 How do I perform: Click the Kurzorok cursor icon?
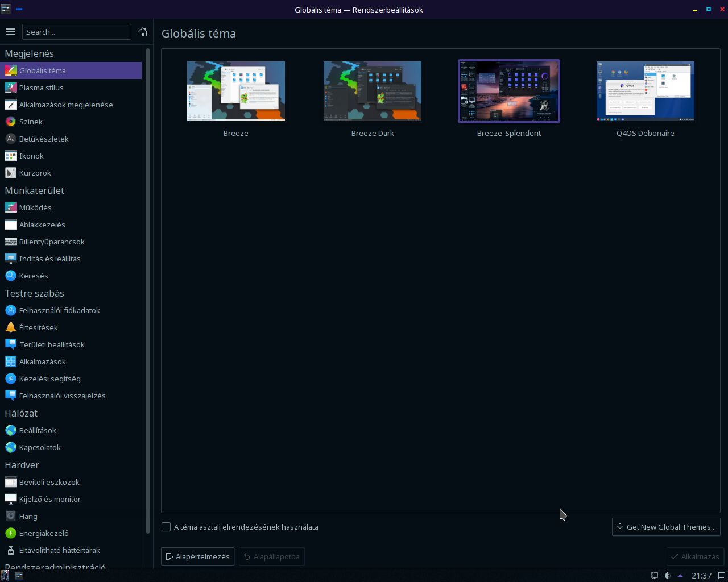(10, 173)
